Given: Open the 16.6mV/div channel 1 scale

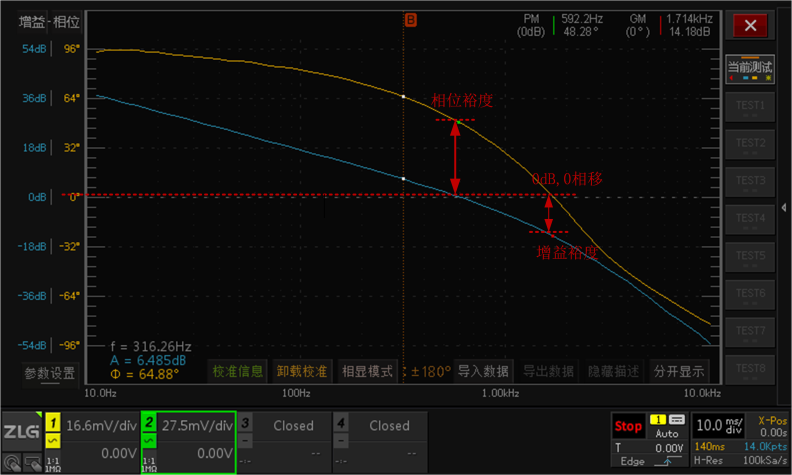Looking at the screenshot, I should [x=98, y=425].
